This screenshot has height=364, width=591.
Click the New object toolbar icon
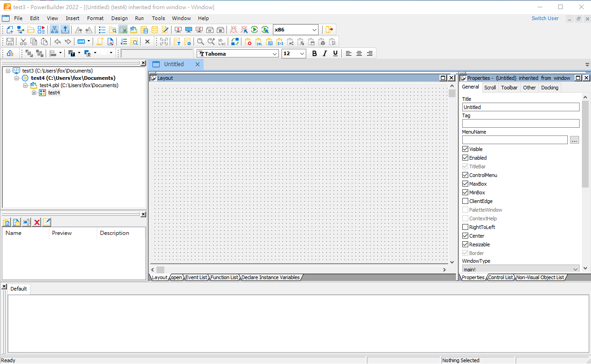click(10, 30)
